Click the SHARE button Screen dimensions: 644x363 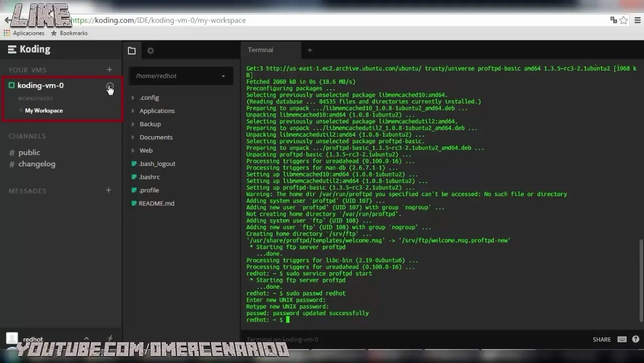[601, 339]
